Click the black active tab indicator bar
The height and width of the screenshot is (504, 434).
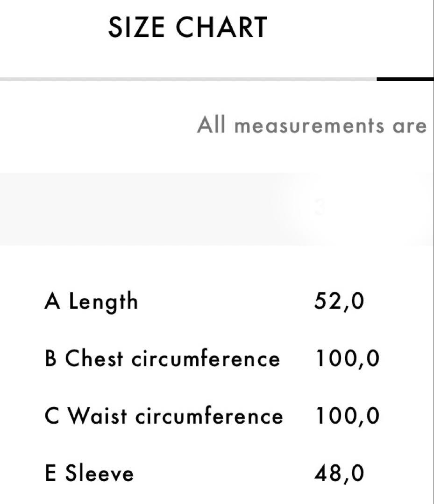pyautogui.click(x=405, y=79)
